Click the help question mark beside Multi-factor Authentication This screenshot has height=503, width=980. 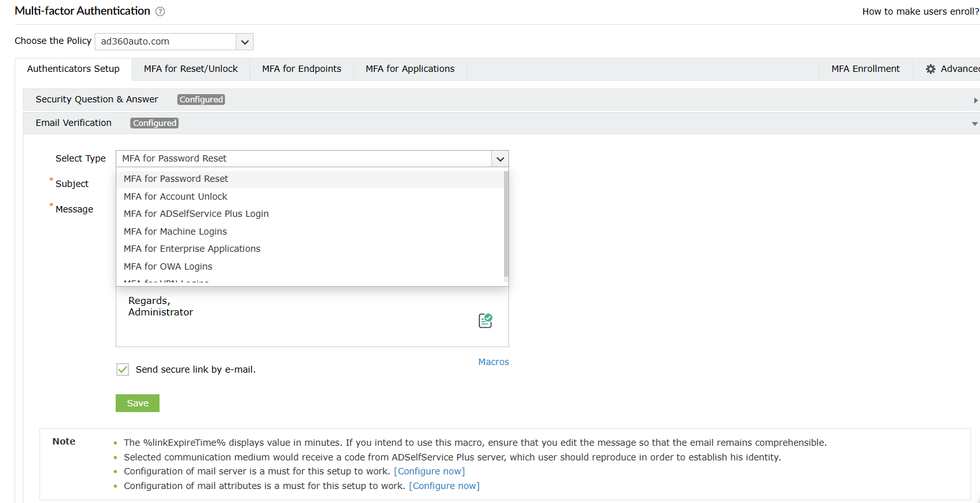160,11
